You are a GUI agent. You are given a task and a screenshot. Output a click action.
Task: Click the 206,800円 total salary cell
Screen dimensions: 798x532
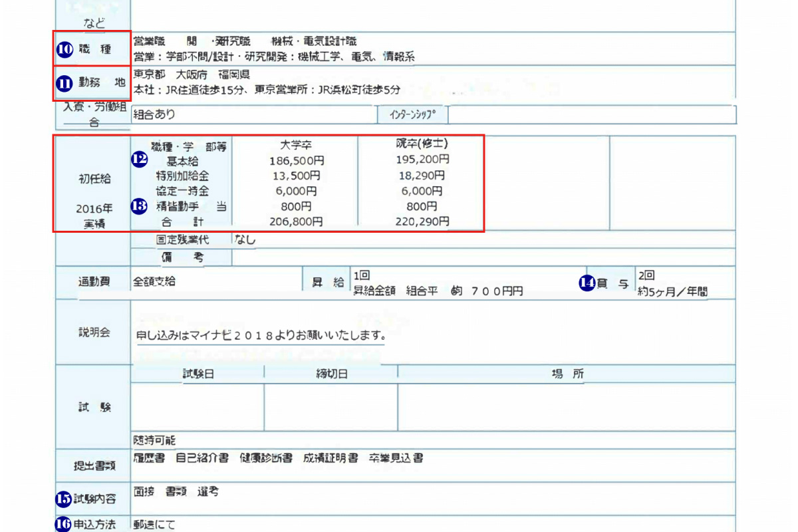point(296,221)
